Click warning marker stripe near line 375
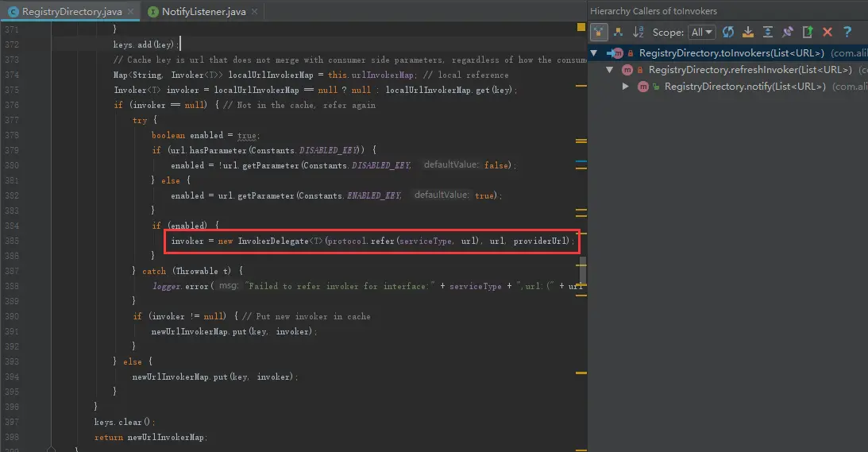The height and width of the screenshot is (452, 868). pyautogui.click(x=581, y=86)
